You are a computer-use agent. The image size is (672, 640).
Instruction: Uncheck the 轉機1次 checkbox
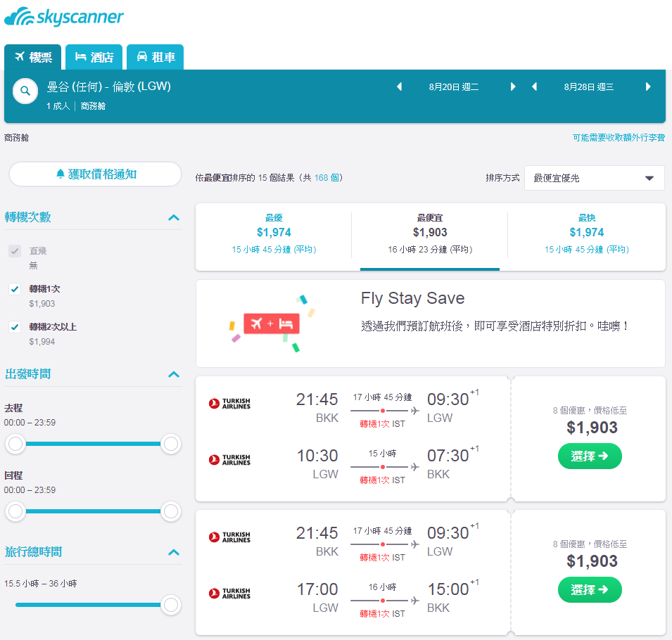click(15, 289)
